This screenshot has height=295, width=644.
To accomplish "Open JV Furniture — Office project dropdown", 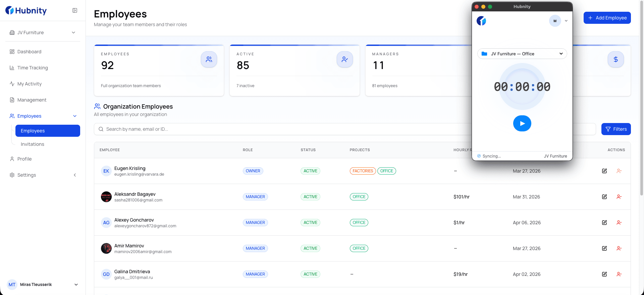I will [x=522, y=54].
